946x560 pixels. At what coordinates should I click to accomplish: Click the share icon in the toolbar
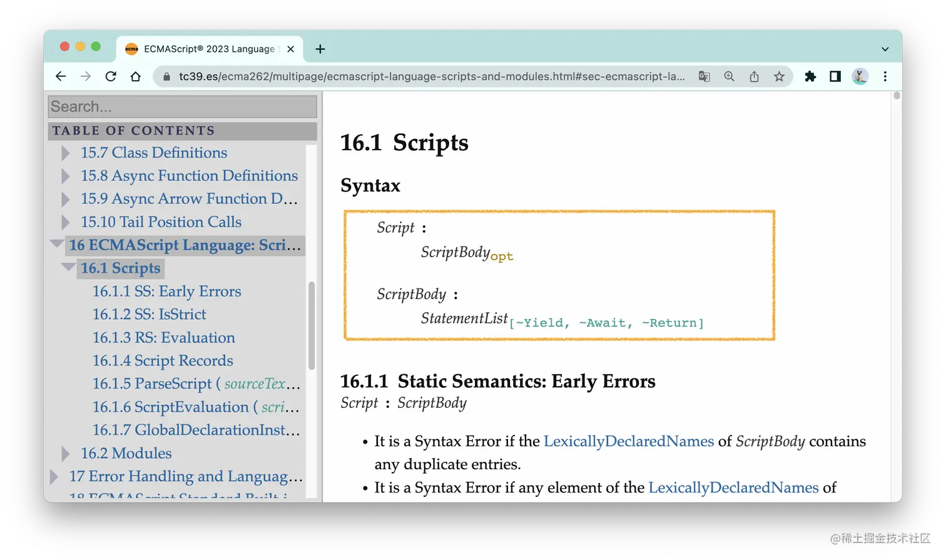[x=754, y=76]
